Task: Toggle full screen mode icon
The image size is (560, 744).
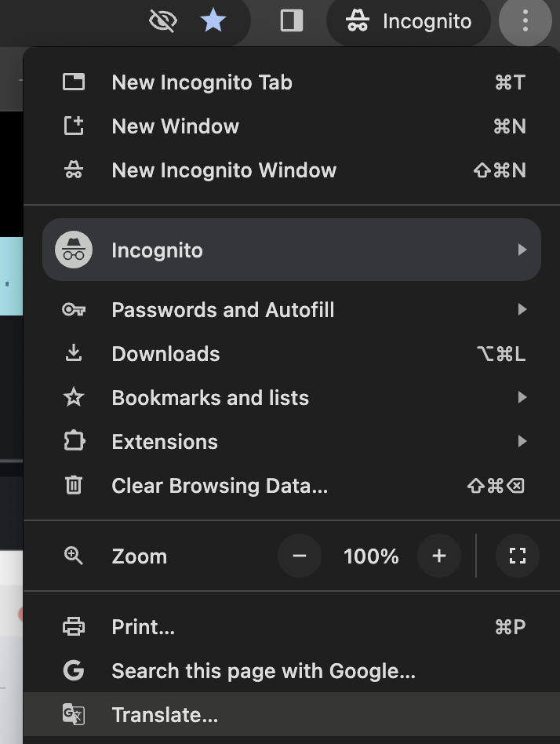Action: (x=517, y=556)
